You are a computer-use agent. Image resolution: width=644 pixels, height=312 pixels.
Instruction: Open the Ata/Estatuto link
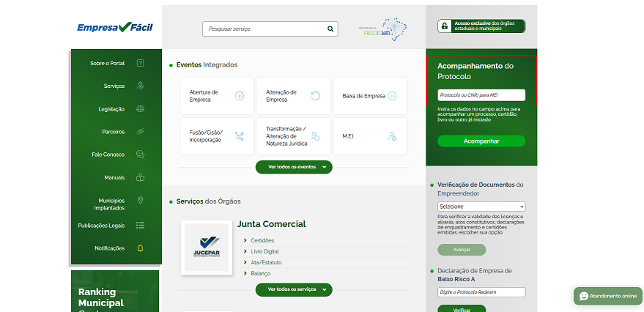pos(266,262)
